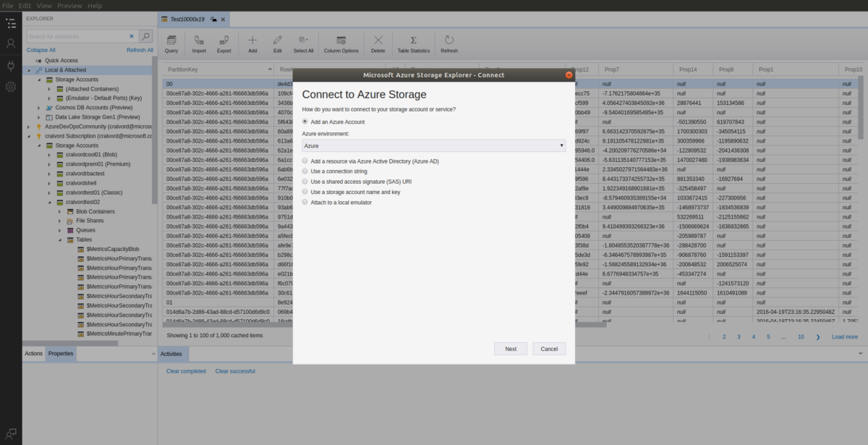The image size is (868, 445).
Task: Click Next in the Connect dialog
Action: pos(511,349)
